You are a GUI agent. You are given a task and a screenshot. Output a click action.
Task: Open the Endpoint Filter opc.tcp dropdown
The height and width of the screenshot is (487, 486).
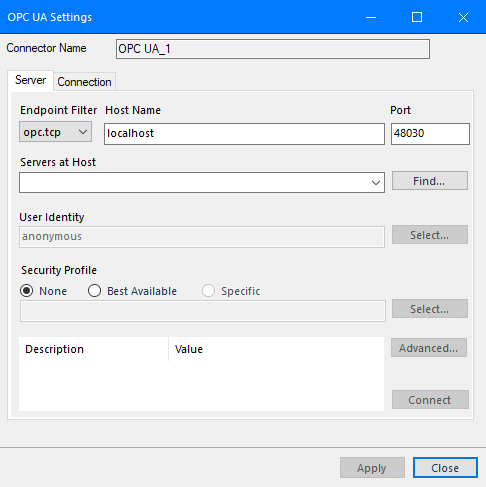[x=55, y=132]
